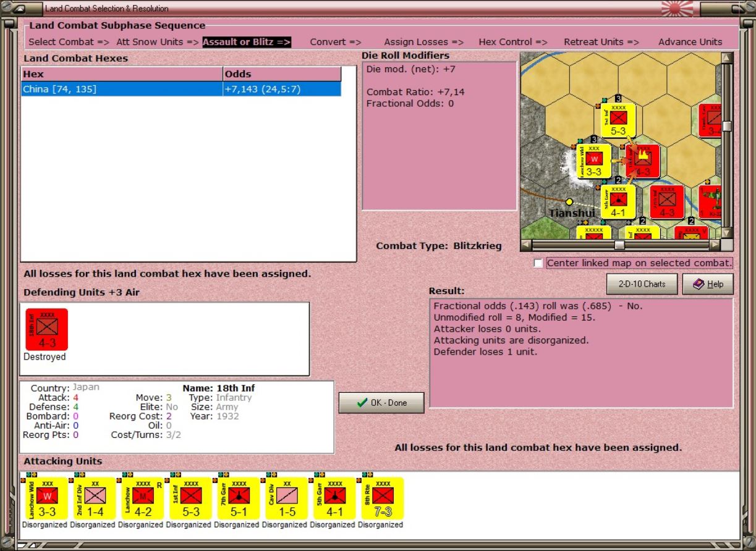This screenshot has width=756, height=551.
Task: Click the Tianshui city marker on map
Action: coord(569,201)
